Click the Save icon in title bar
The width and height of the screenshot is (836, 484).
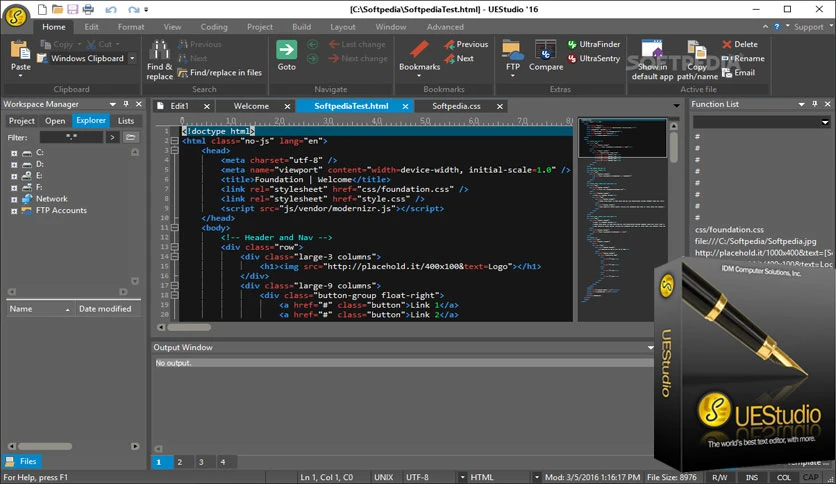point(73,9)
